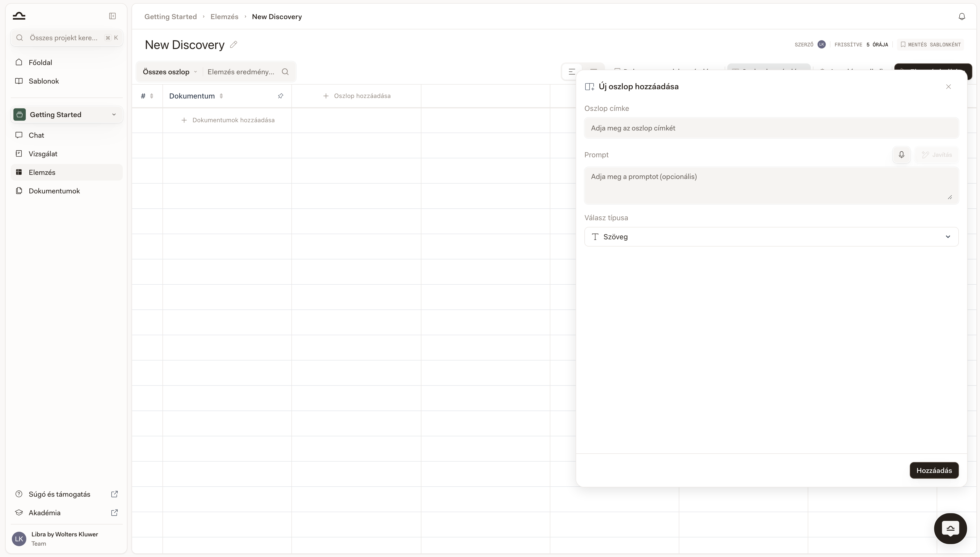The width and height of the screenshot is (980, 557).
Task: Sort the Dokumentum column arrows
Action: (x=221, y=96)
